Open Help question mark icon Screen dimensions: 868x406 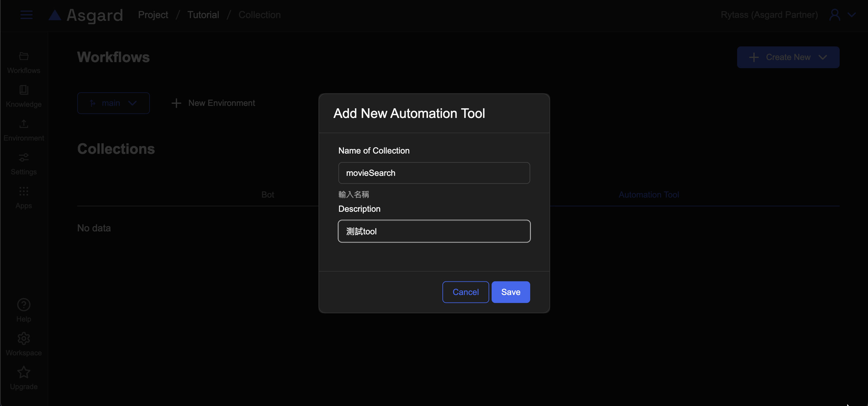coord(24,305)
